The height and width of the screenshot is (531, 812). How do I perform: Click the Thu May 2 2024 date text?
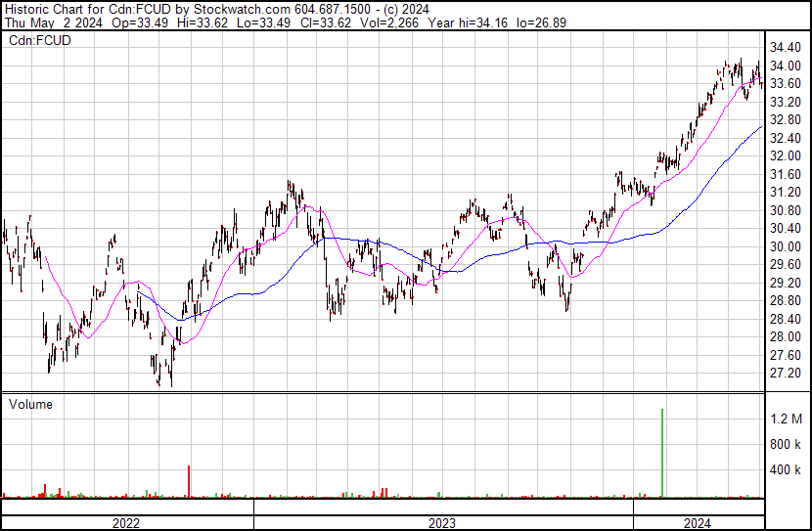54,22
